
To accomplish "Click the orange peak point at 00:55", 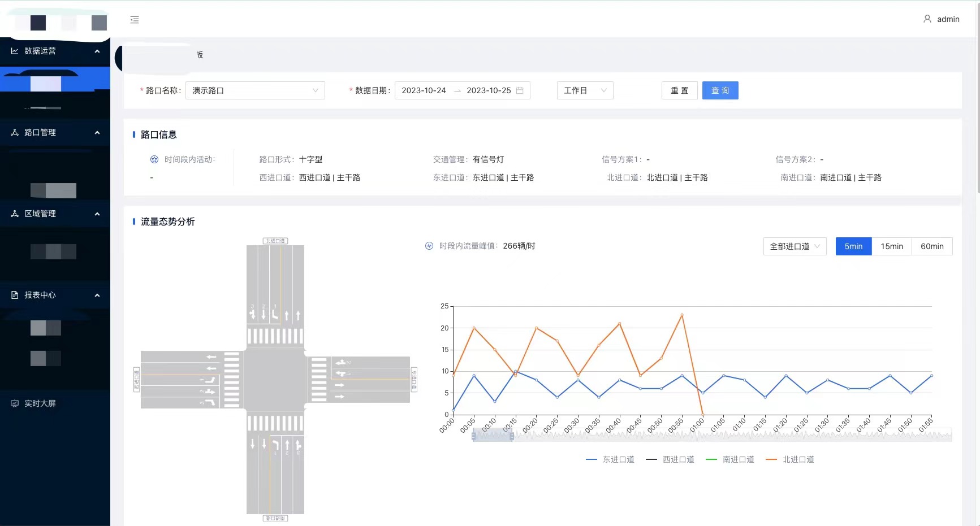I will [x=682, y=315].
